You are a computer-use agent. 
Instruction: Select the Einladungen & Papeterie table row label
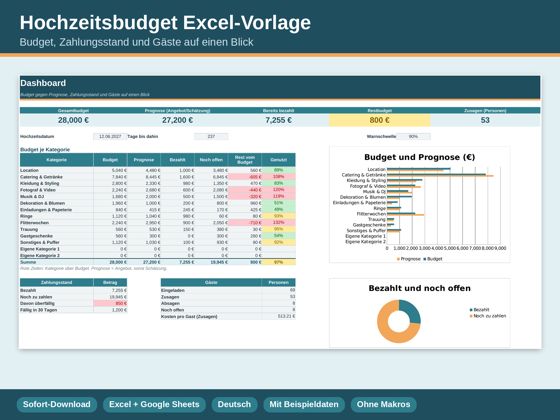(46, 210)
